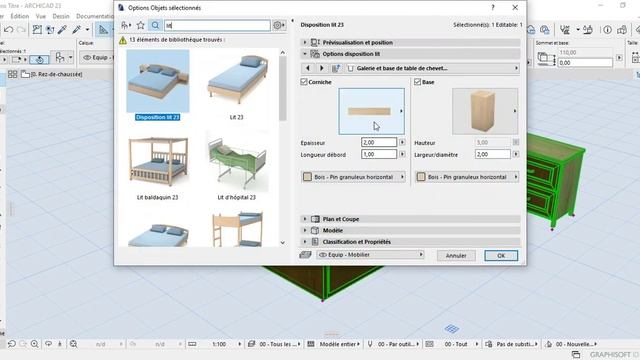Click the fit in window icon

(x=73, y=344)
